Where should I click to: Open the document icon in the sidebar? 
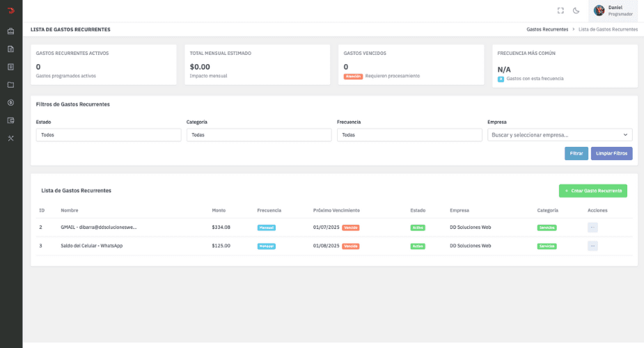point(10,49)
